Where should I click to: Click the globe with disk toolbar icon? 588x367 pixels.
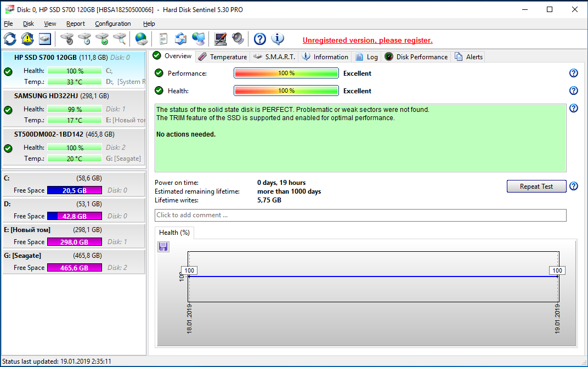142,39
